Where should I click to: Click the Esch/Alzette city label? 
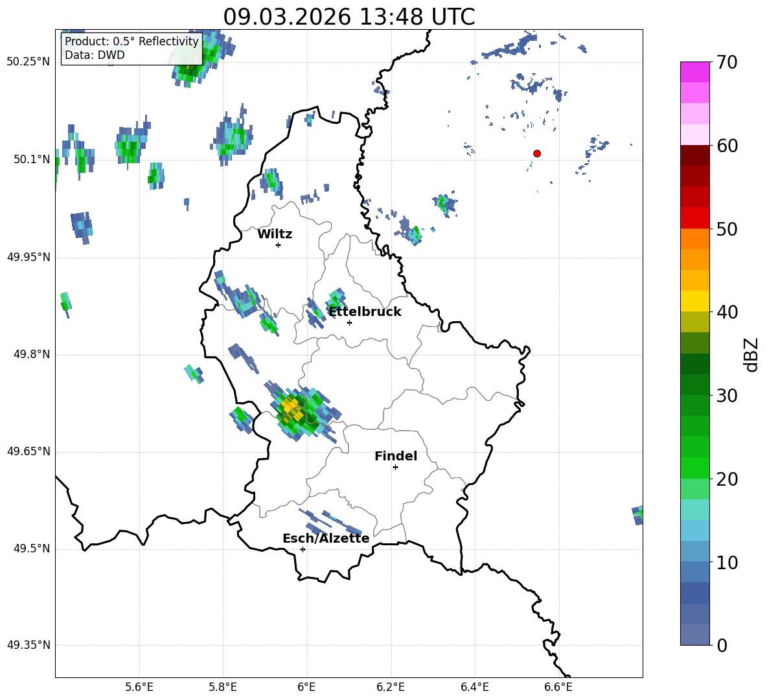[326, 538]
